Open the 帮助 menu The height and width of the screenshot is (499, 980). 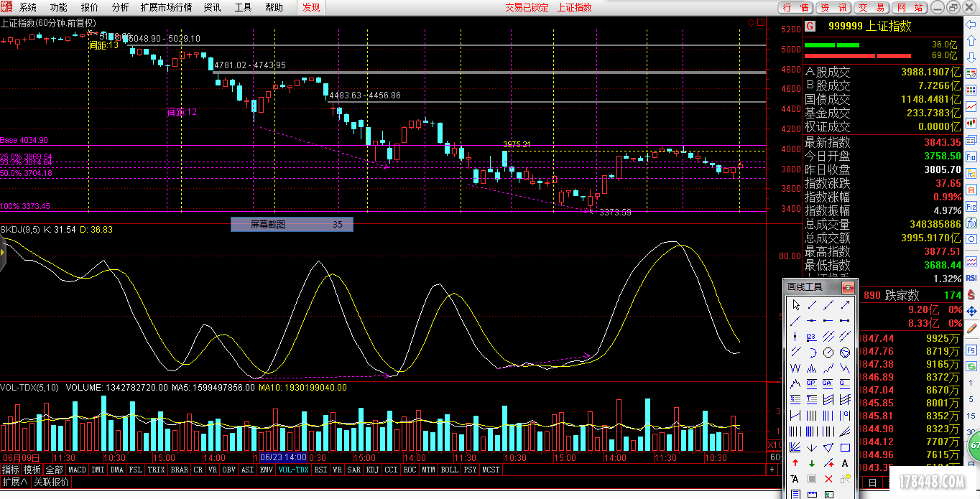pos(274,7)
